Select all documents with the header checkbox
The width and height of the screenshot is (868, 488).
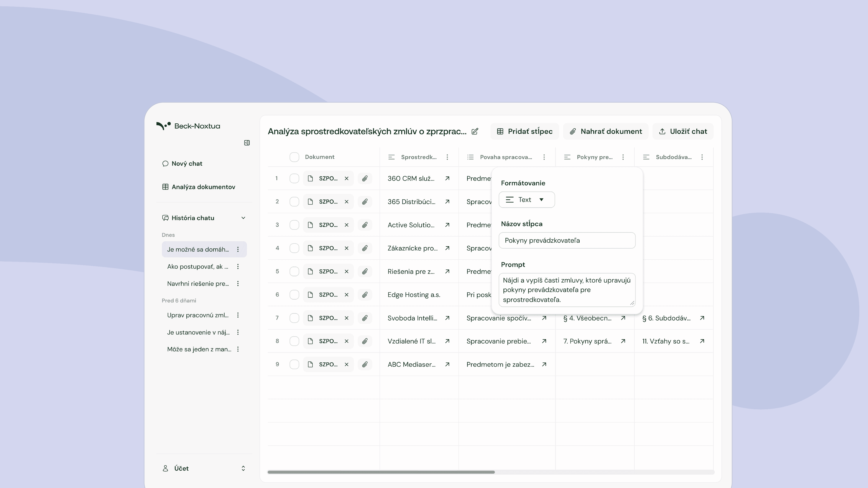click(x=294, y=157)
